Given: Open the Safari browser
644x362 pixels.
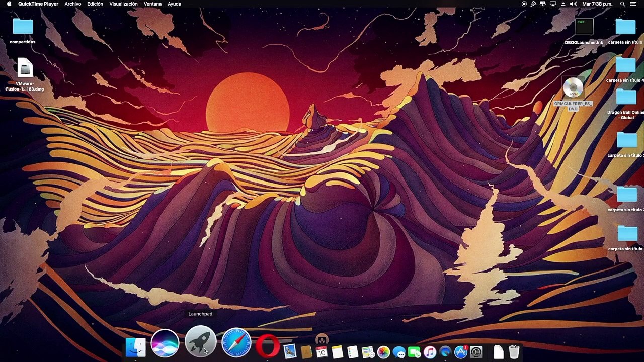Looking at the screenshot, I should (x=236, y=343).
